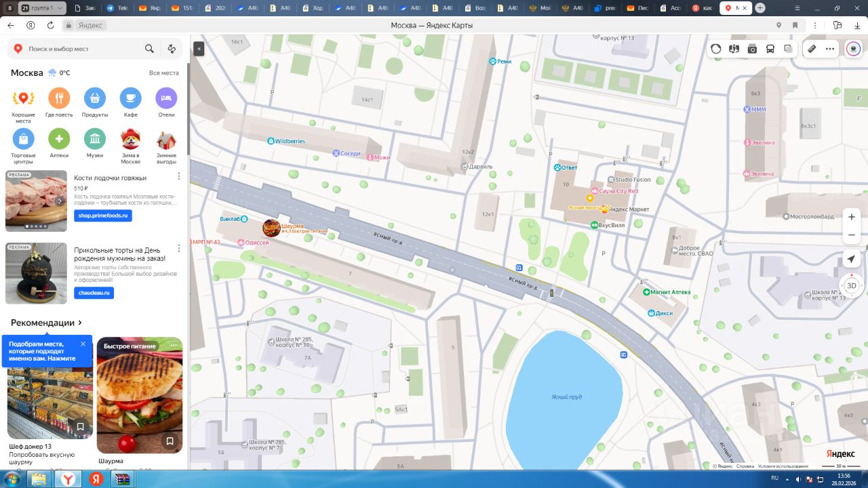Zoom in the map with plus button

coord(852,217)
